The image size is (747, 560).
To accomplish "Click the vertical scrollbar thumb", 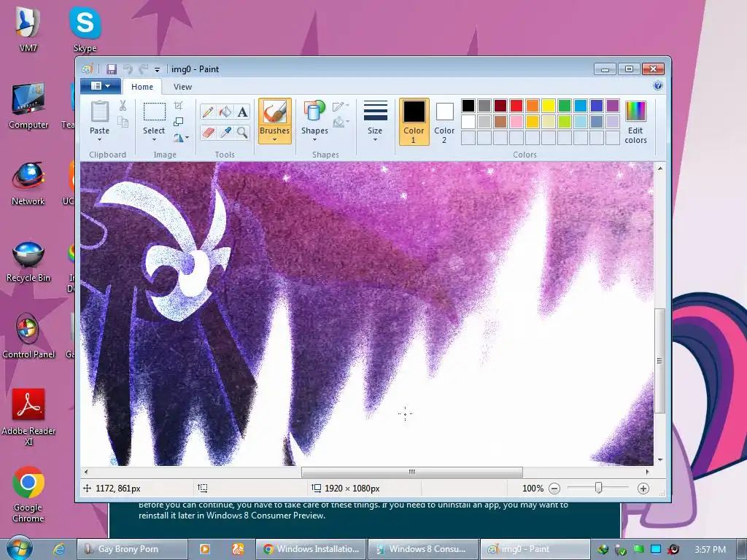I will pos(659,360).
